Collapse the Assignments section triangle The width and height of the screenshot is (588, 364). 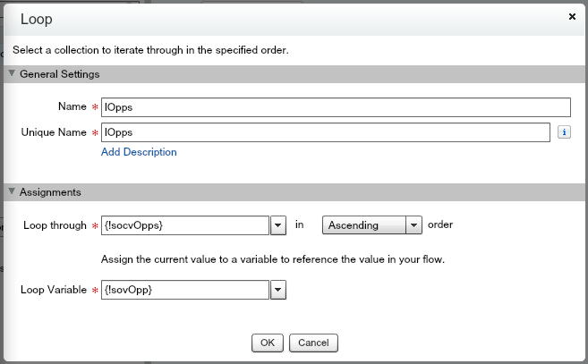[12, 192]
